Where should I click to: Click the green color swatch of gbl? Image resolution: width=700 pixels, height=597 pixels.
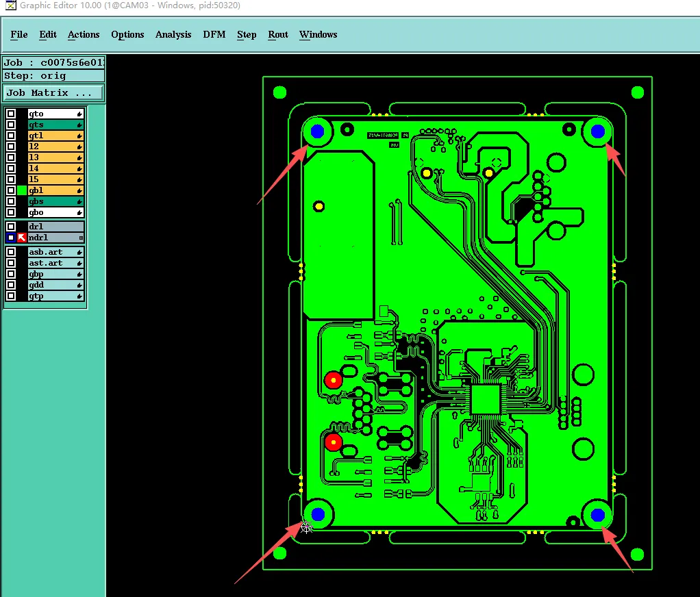coord(22,190)
